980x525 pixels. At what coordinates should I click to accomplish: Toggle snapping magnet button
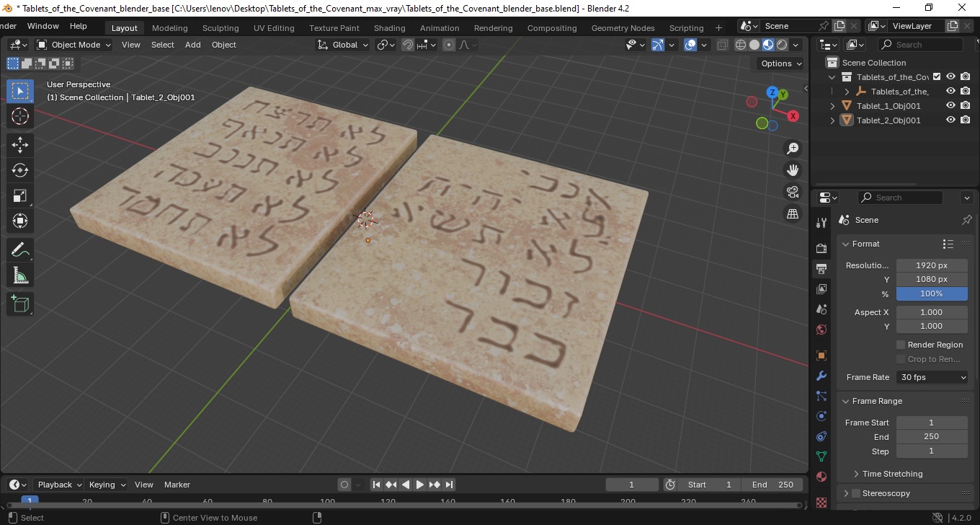tap(408, 45)
